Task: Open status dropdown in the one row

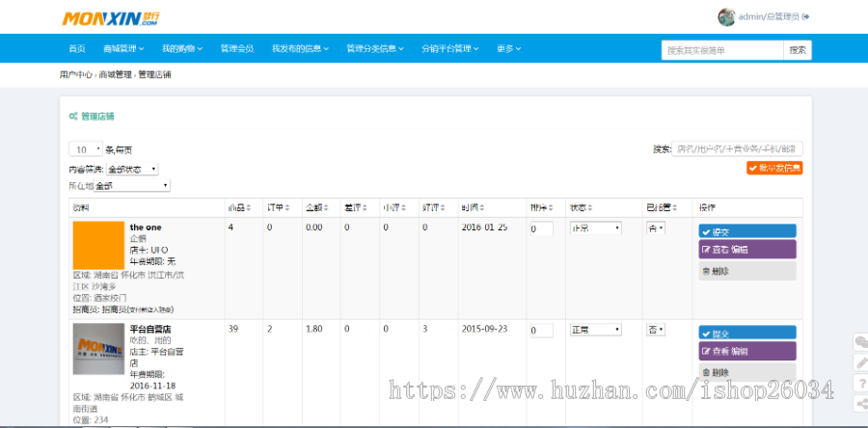Action: pos(596,227)
